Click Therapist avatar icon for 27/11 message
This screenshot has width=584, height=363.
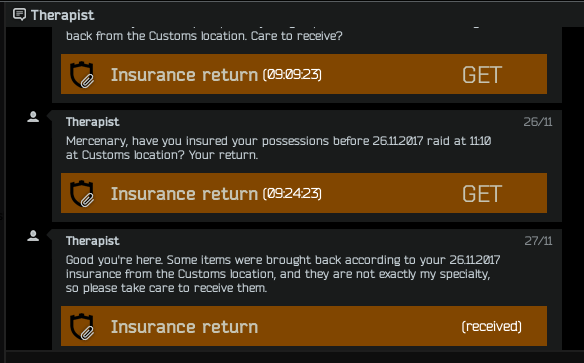[33, 236]
